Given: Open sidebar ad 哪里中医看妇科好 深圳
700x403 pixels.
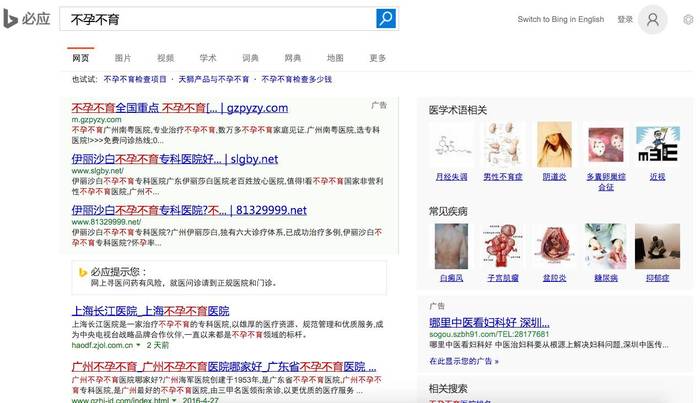Looking at the screenshot, I should [489, 322].
